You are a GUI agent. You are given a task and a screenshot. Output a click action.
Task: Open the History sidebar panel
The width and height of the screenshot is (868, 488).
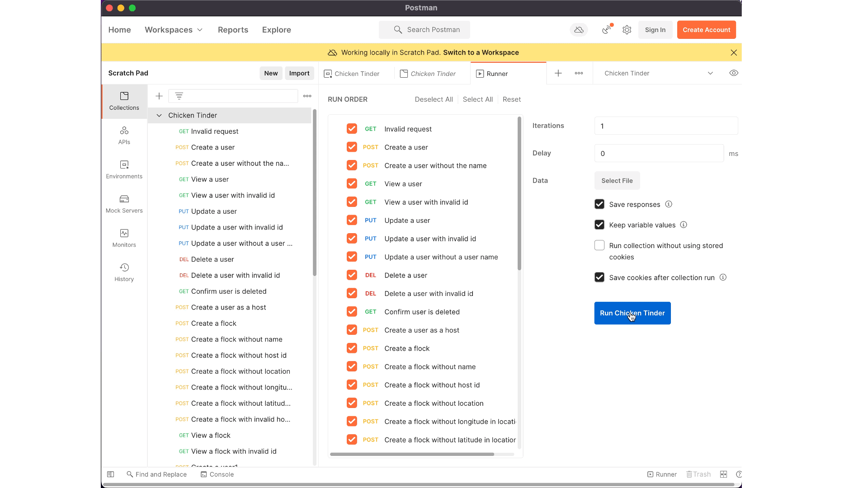coord(124,273)
